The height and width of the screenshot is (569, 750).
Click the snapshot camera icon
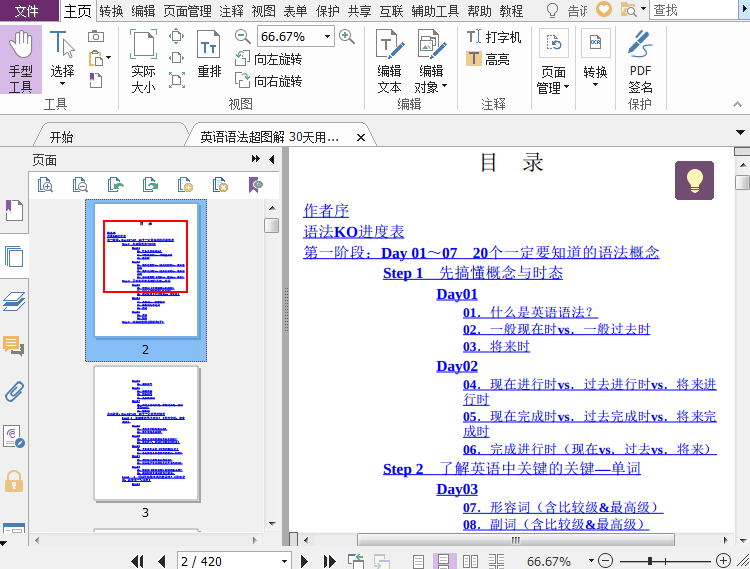pos(96,36)
